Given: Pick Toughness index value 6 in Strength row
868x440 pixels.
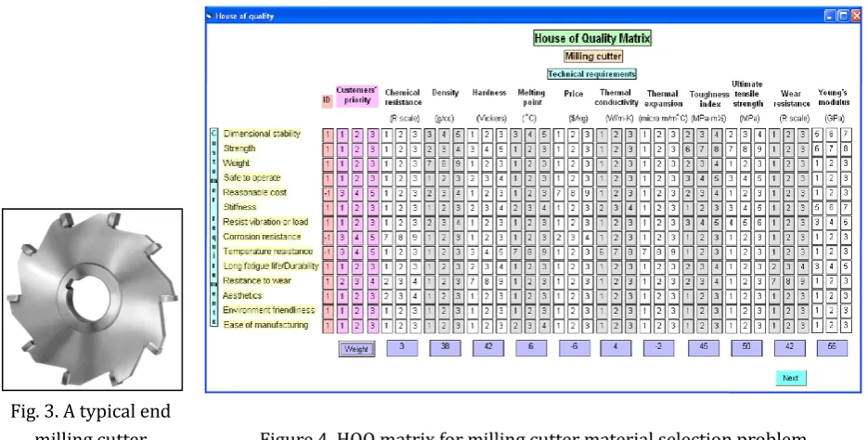Looking at the screenshot, I should 688,149.
